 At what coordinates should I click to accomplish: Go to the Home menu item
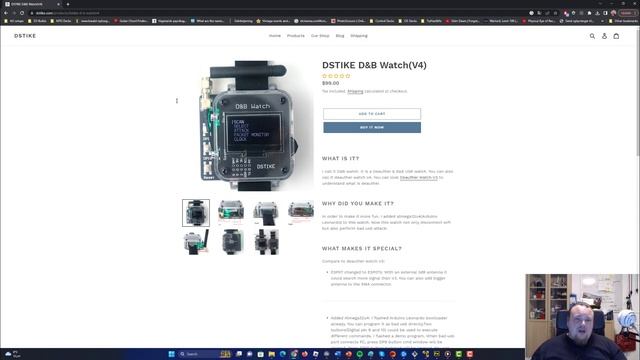coord(275,36)
